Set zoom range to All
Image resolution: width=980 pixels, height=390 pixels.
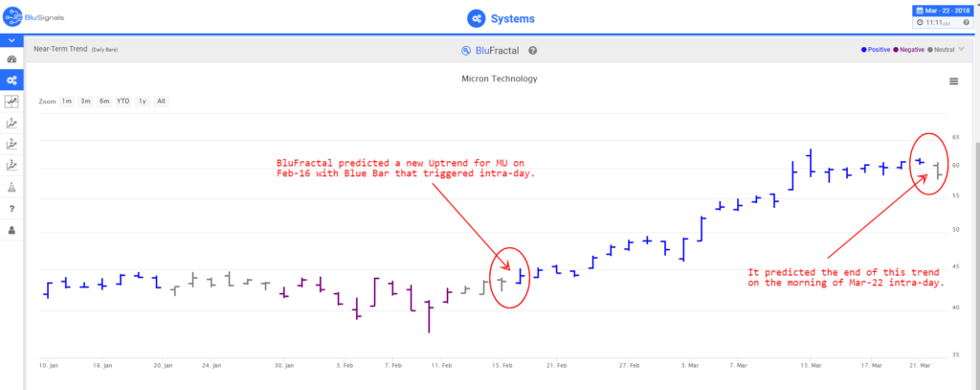pos(161,101)
